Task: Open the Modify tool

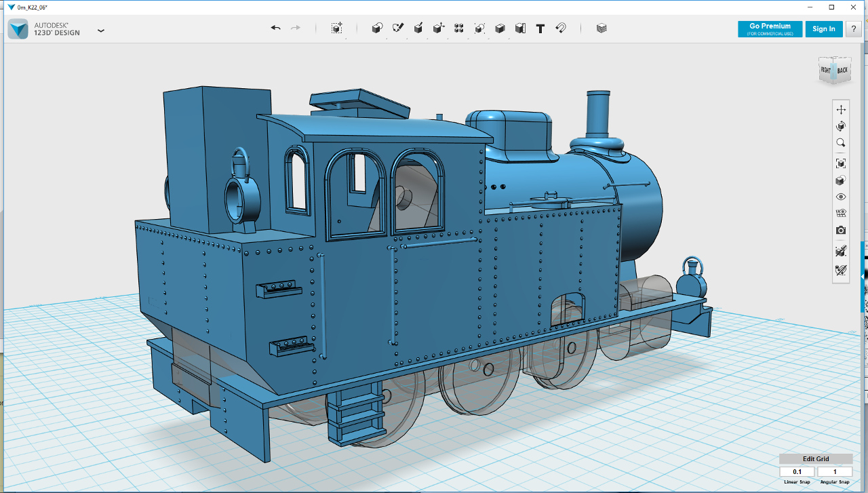Action: pyautogui.click(x=439, y=28)
